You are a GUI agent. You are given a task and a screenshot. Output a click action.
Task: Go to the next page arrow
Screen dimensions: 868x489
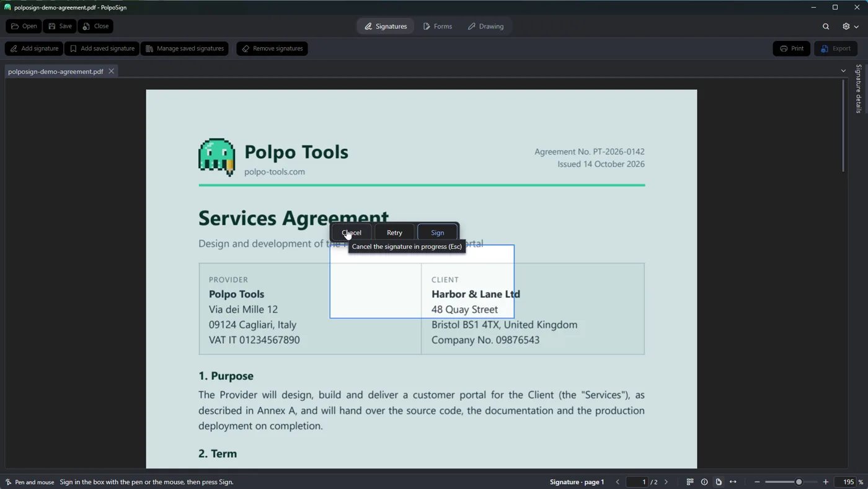point(666,482)
